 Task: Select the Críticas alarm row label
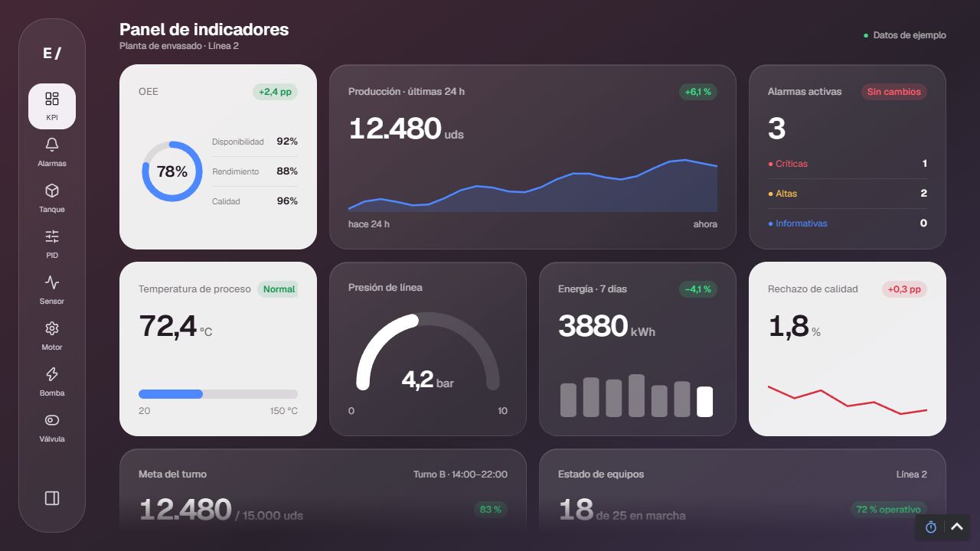[x=788, y=164]
